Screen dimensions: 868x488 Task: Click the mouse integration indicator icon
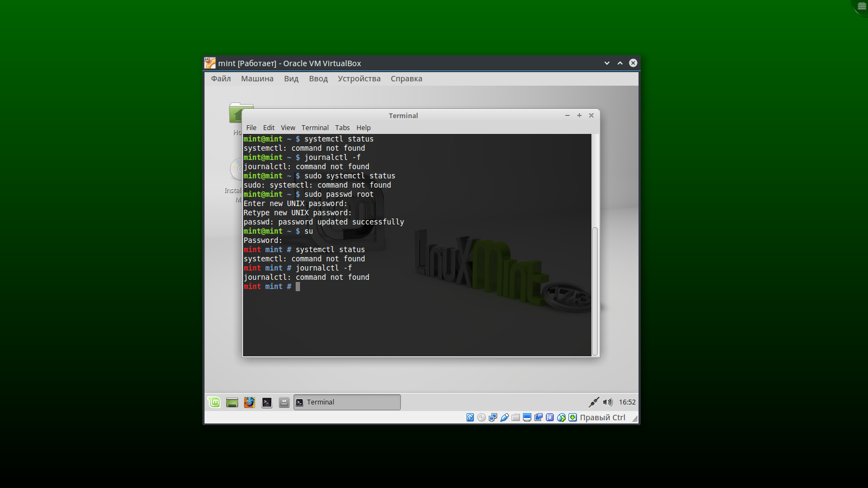tap(561, 418)
